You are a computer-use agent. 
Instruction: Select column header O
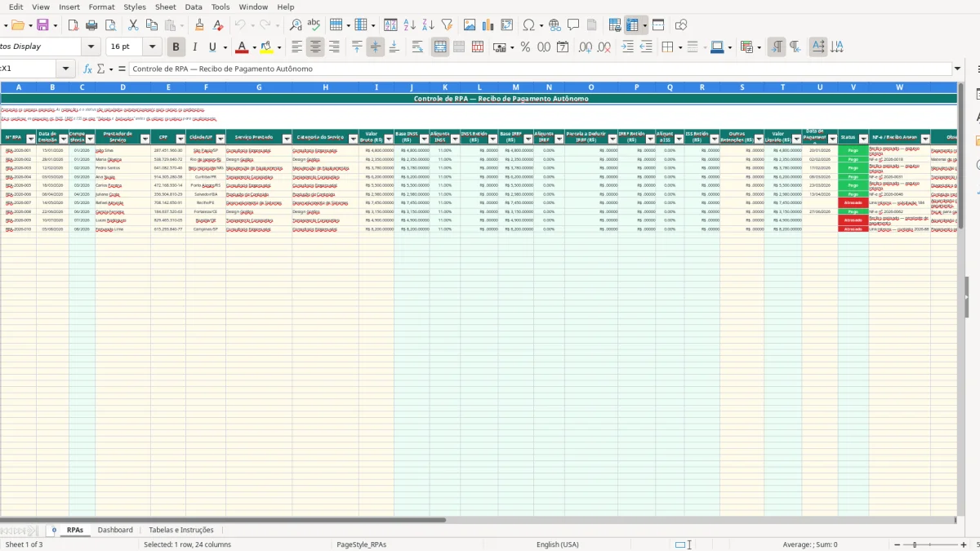coord(591,87)
